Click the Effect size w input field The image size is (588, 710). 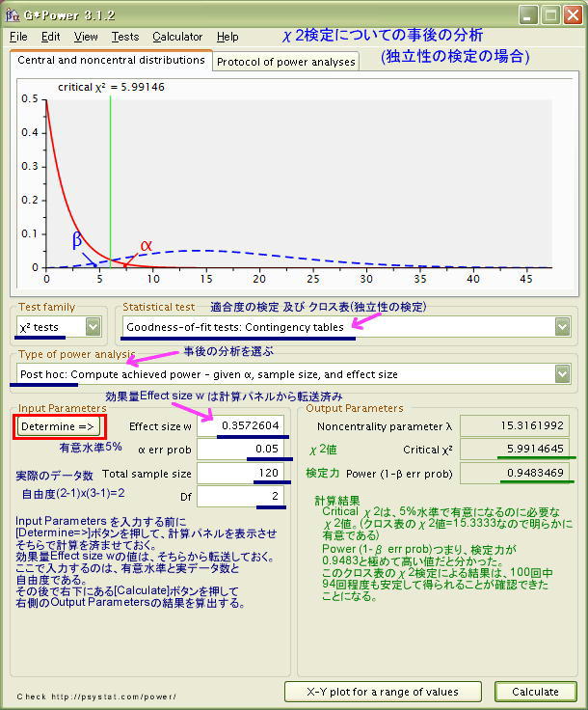pos(241,425)
